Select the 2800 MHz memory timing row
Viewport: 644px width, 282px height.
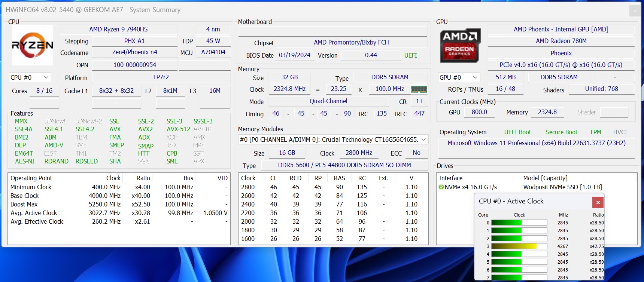tap(332, 187)
